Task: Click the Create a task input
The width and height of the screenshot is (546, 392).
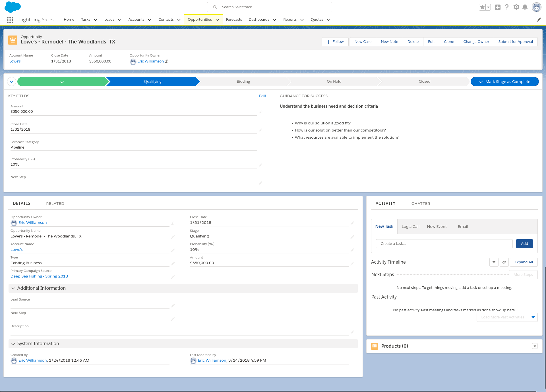Action: tap(444, 244)
